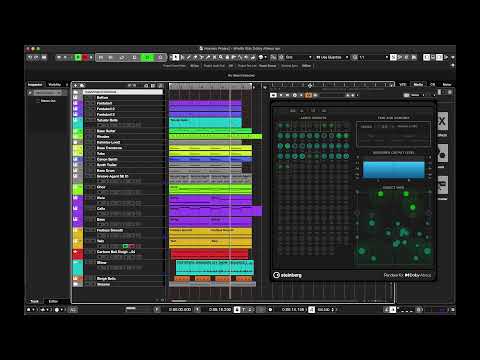Toggle the Cycle loop button
Screen dimensions: 480x360
coord(122,57)
